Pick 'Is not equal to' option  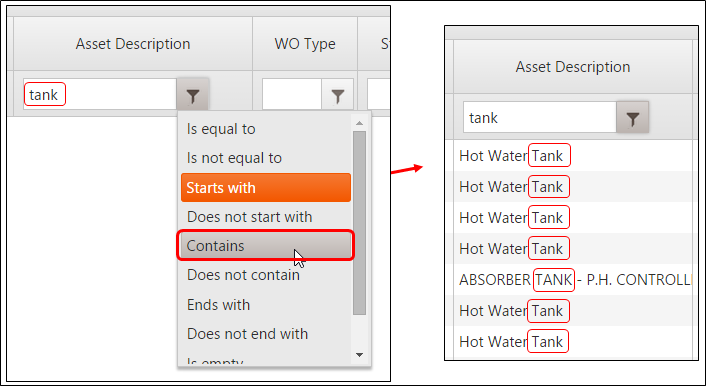[x=266, y=158]
